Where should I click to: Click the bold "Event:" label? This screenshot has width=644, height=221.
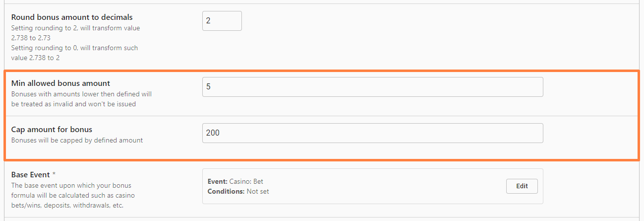[x=217, y=182]
